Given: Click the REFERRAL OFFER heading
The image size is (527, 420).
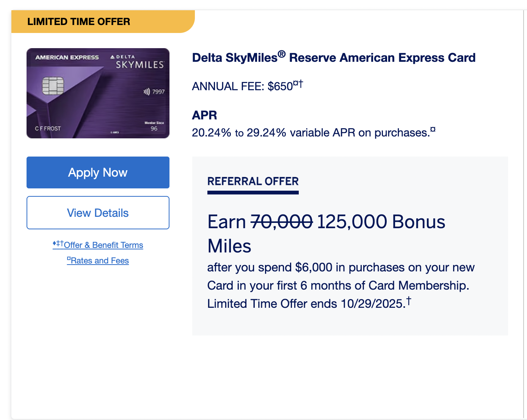Looking at the screenshot, I should coord(253,181).
